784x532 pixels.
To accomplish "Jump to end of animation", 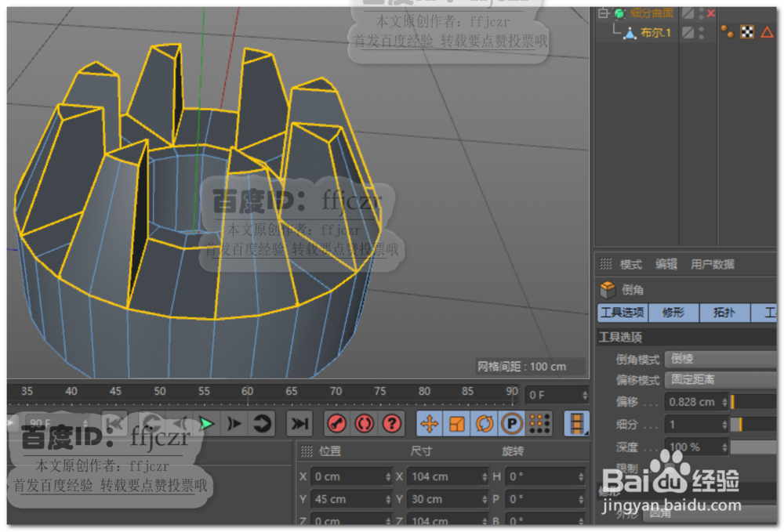I will [x=299, y=424].
